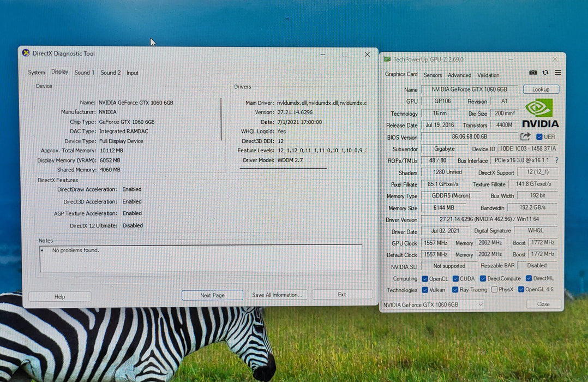588x382 pixels.
Task: Switch to the Input tab
Action: [x=133, y=73]
